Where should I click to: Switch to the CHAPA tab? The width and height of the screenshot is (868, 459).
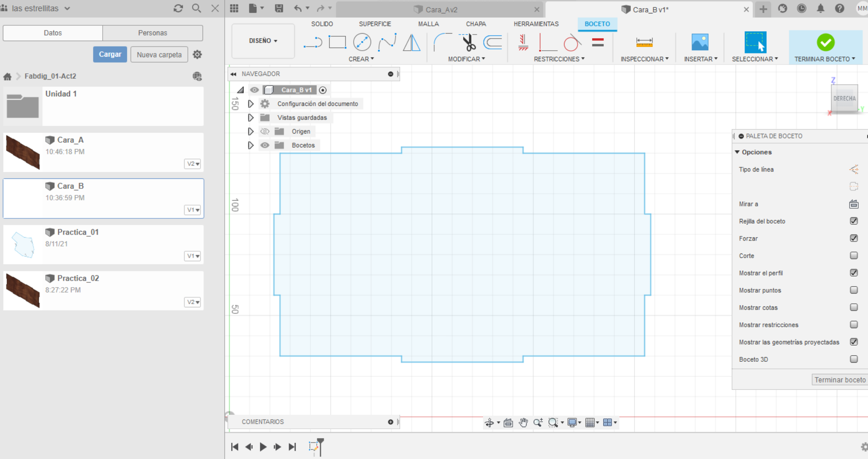coord(476,24)
